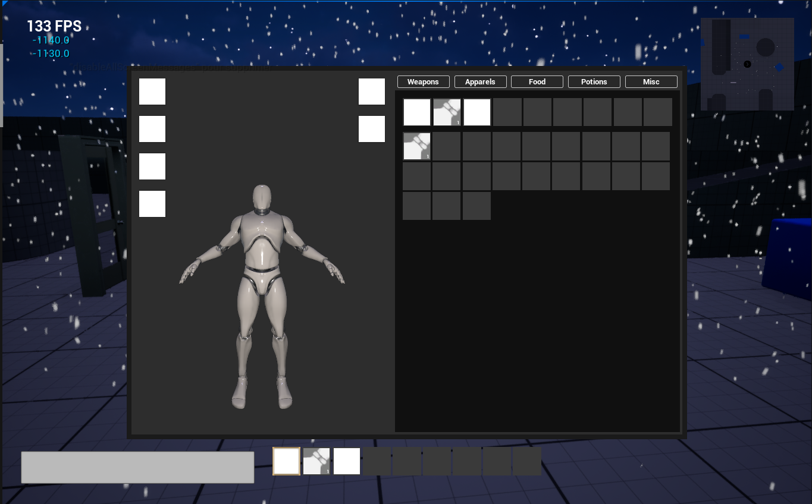The image size is (812, 504).
Task: Click third white slot in top inventory row
Action: pos(477,112)
